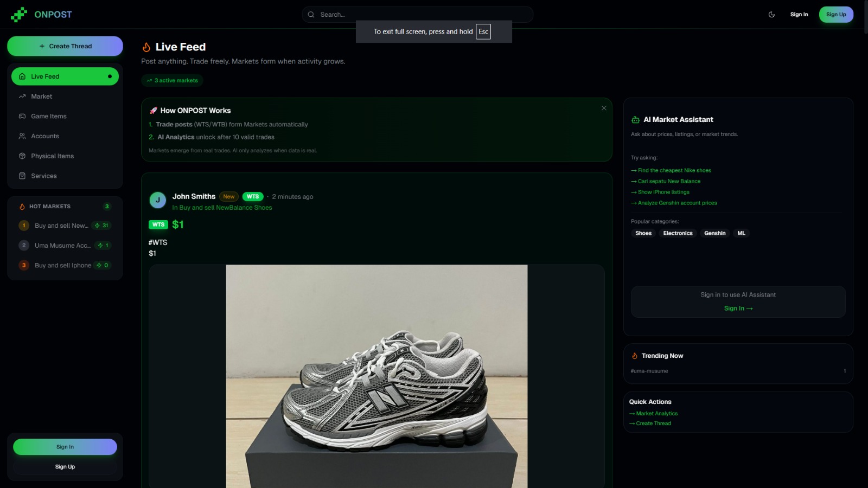Image resolution: width=868 pixels, height=488 pixels.
Task: Click the $1 price label
Action: [x=178, y=224]
